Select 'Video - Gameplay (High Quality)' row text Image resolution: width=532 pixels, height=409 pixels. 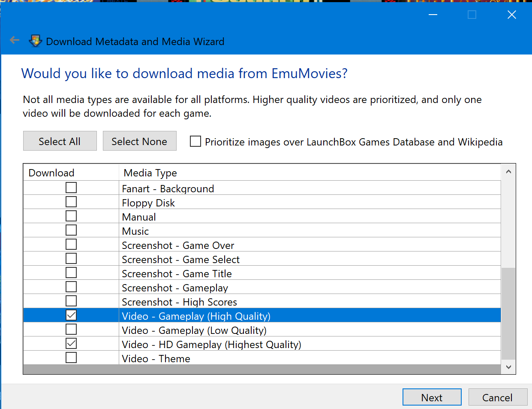tap(196, 316)
